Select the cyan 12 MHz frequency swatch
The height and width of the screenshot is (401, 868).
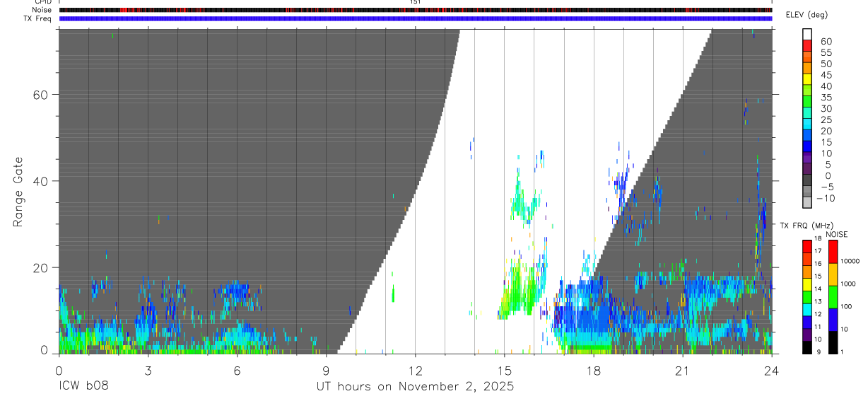[x=807, y=309]
